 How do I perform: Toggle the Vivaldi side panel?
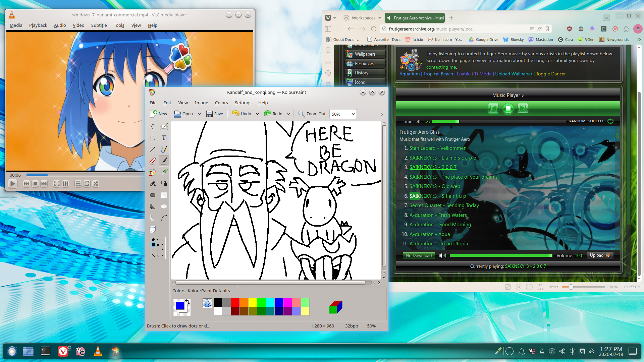tap(328, 29)
